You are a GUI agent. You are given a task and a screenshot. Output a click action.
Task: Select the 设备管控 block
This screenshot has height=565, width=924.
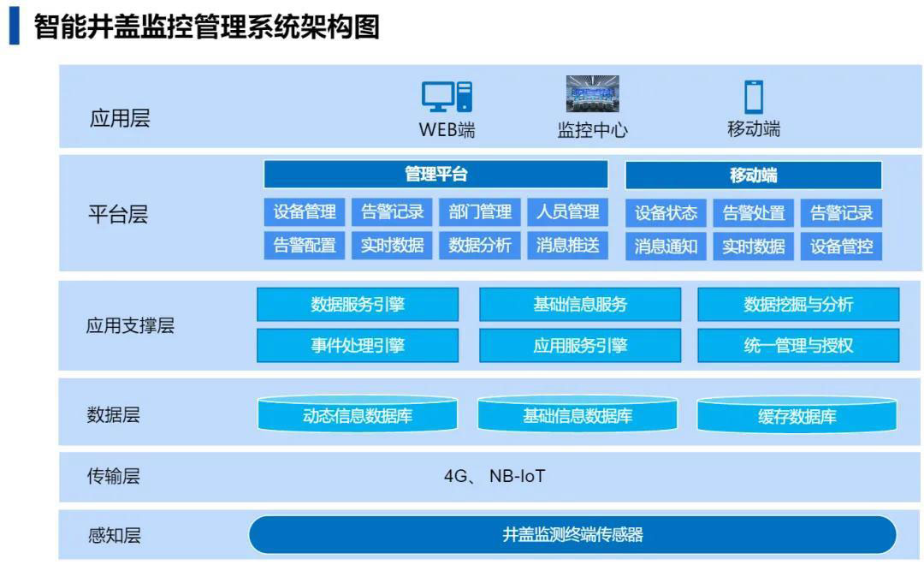pos(841,247)
